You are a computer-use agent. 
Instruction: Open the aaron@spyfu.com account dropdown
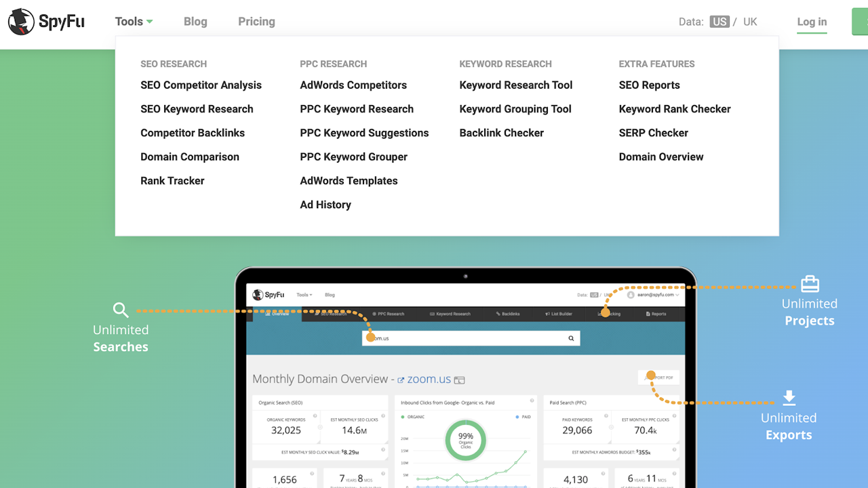tap(653, 295)
